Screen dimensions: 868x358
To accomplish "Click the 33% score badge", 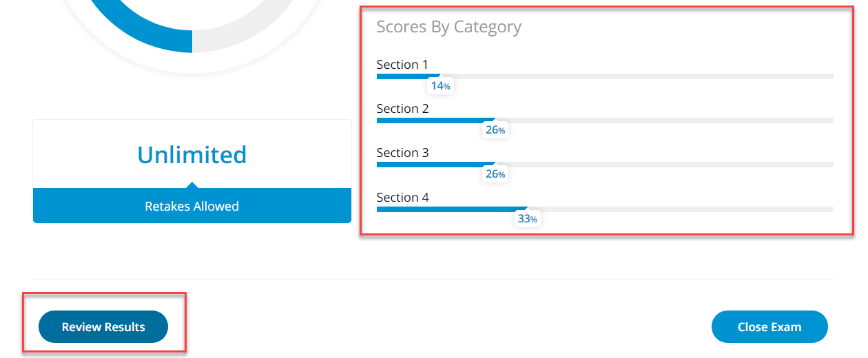I will coord(528,219).
